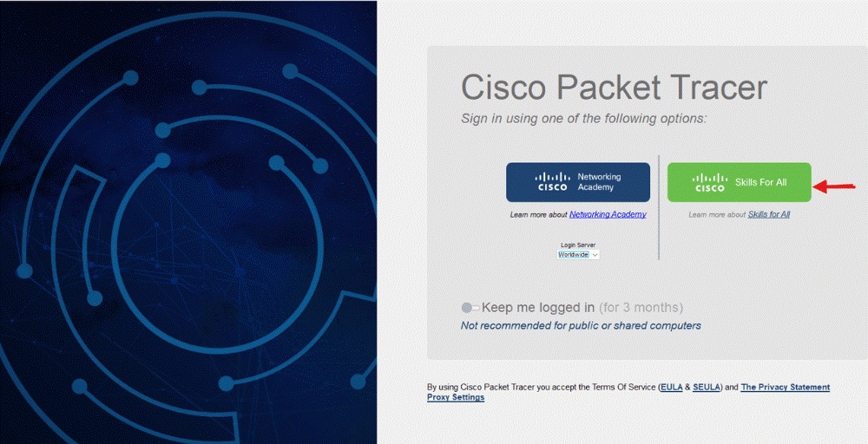The height and width of the screenshot is (444, 868).
Task: Click the 'Login Server' label text
Action: [x=578, y=245]
